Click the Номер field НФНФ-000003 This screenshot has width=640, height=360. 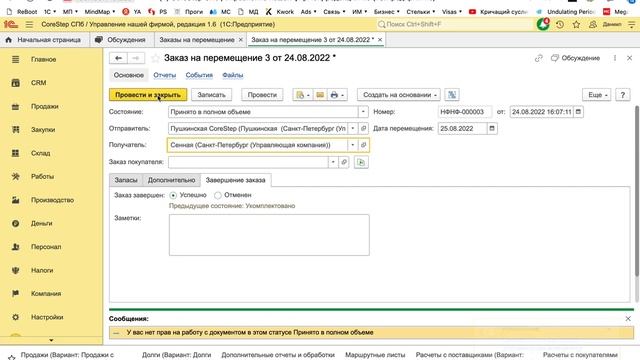pyautogui.click(x=464, y=112)
